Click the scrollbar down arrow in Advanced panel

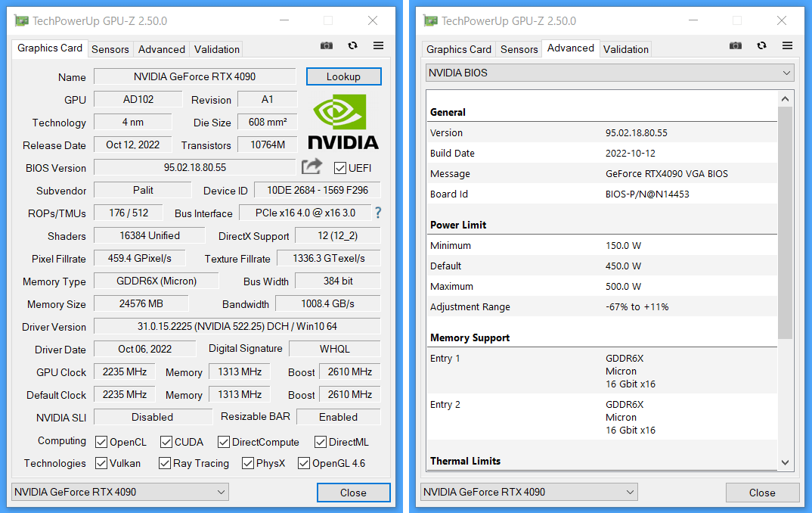785,462
